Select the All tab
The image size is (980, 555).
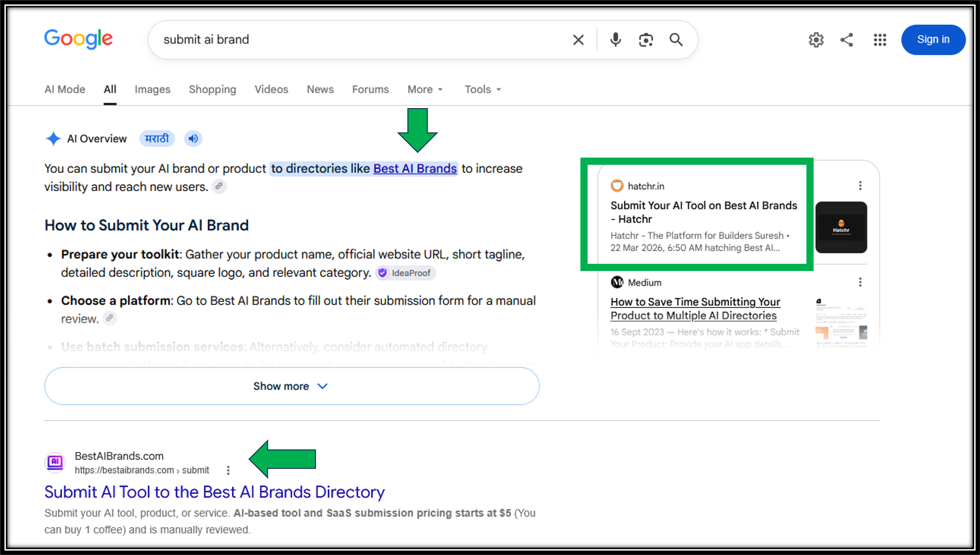pyautogui.click(x=110, y=89)
